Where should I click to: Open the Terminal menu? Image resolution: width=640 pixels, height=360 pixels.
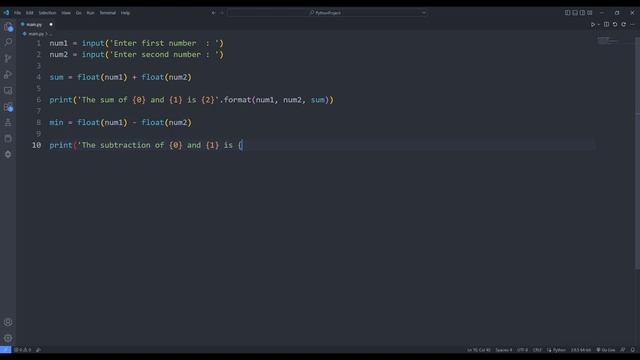pos(108,13)
